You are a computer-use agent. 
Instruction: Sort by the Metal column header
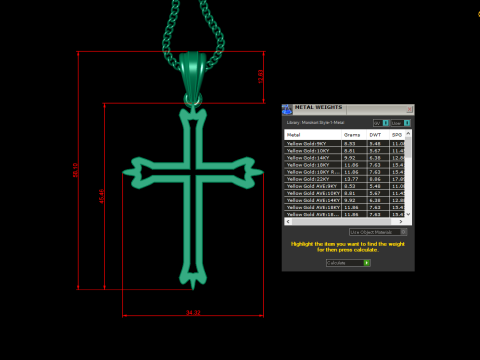(x=313, y=135)
